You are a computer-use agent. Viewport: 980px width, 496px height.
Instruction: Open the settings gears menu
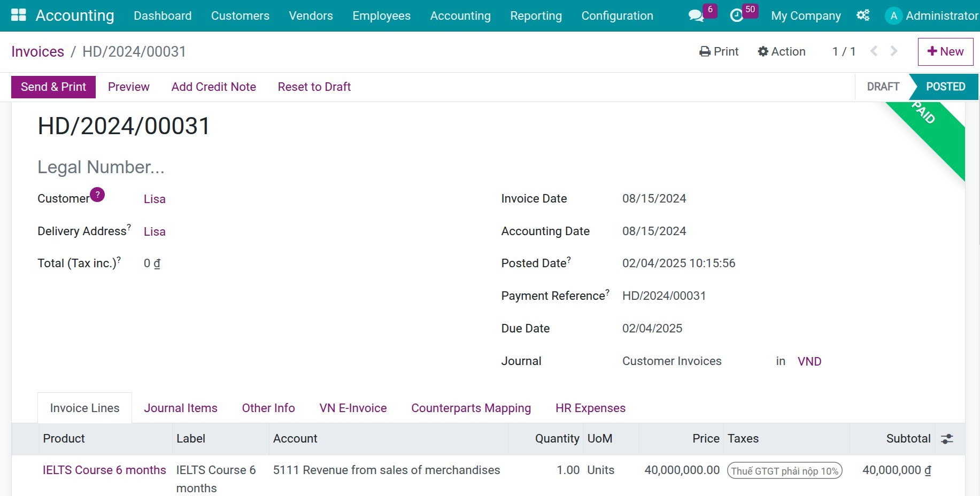coord(862,15)
